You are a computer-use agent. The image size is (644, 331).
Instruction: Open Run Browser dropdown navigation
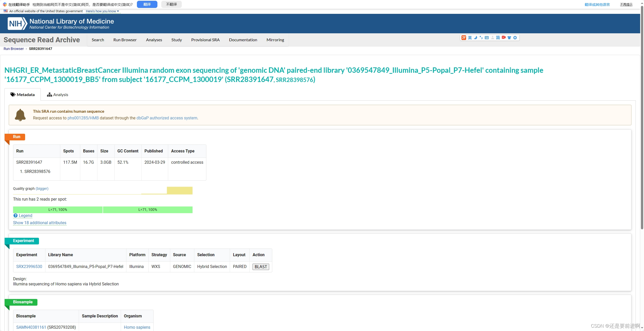(x=125, y=40)
